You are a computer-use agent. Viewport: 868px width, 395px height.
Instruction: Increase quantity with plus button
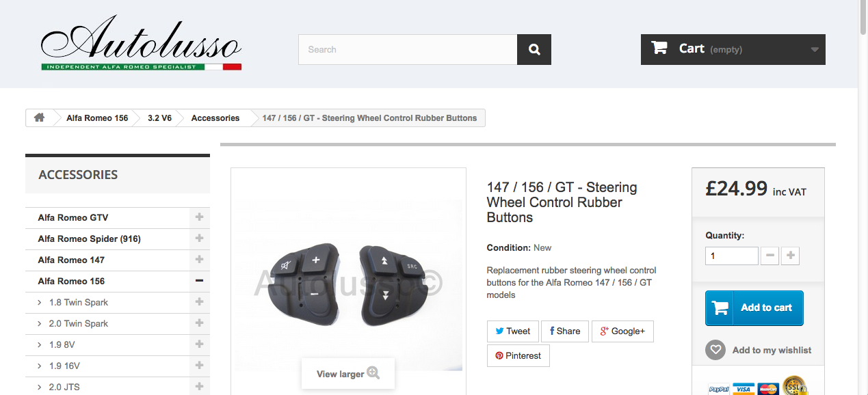(x=790, y=256)
